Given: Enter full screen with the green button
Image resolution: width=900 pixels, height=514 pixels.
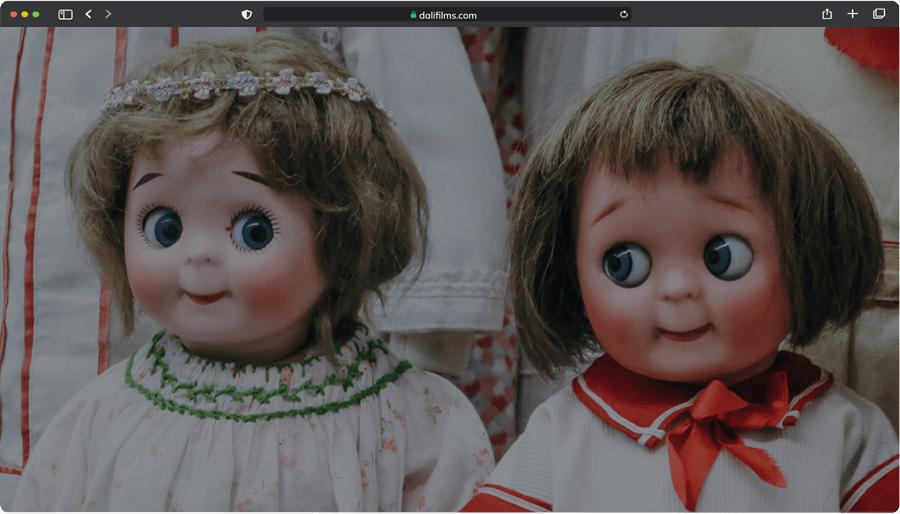Looking at the screenshot, I should pos(36,14).
